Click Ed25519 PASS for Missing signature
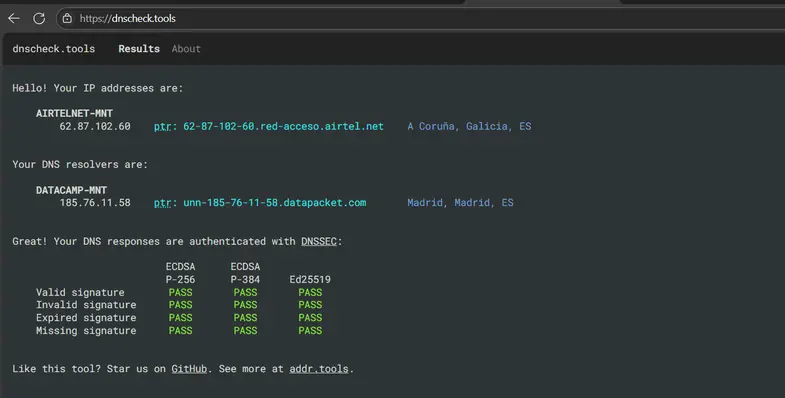 point(310,331)
